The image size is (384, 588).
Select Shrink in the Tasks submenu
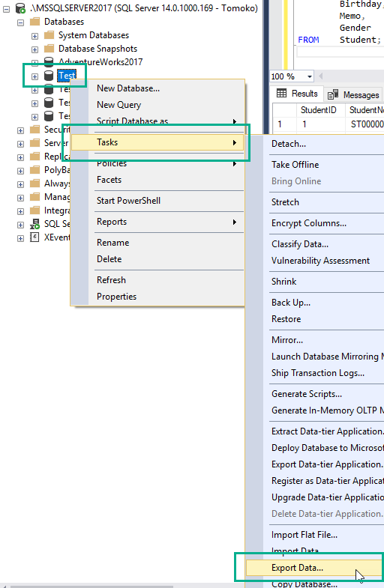pos(315,282)
